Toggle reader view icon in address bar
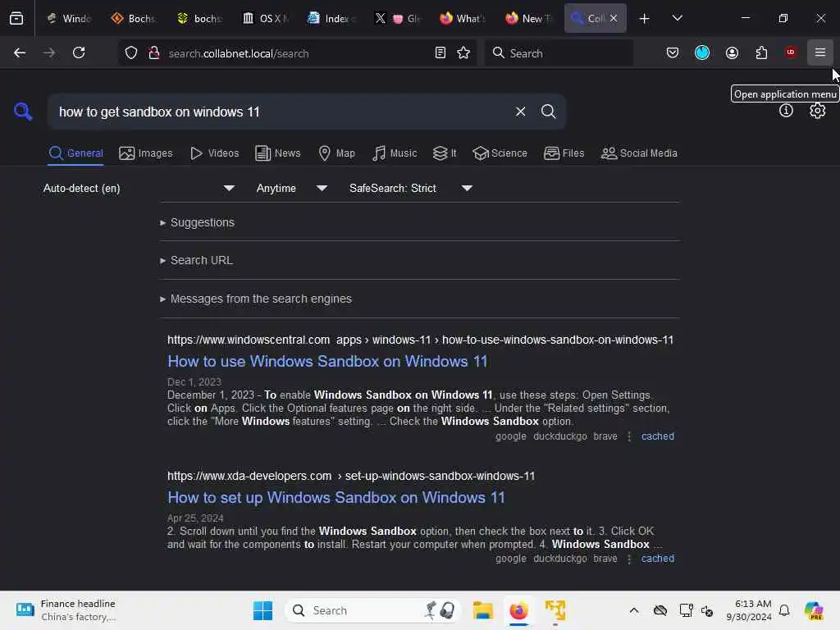Viewport: 840px width, 630px height. tap(440, 52)
